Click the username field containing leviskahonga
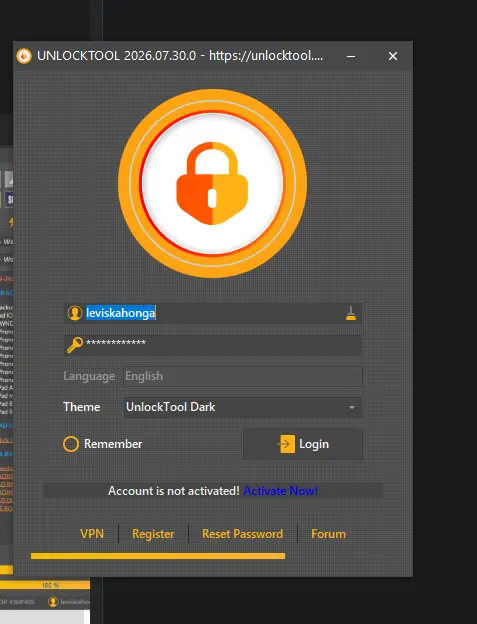 (213, 313)
